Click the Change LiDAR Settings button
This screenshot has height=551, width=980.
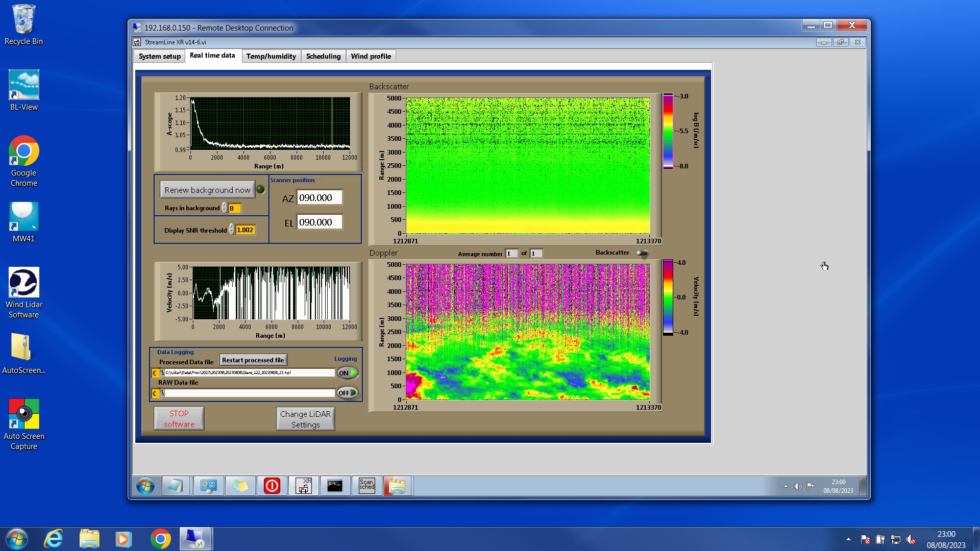pyautogui.click(x=305, y=419)
